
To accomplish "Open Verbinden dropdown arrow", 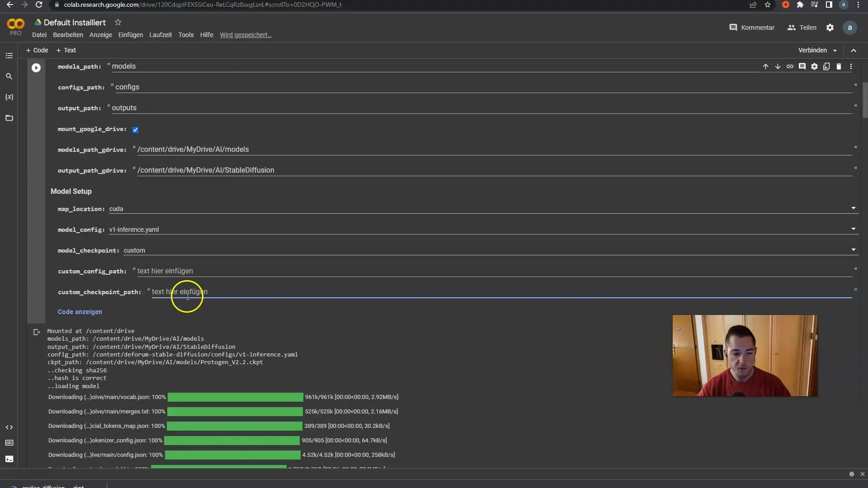I will [x=835, y=51].
